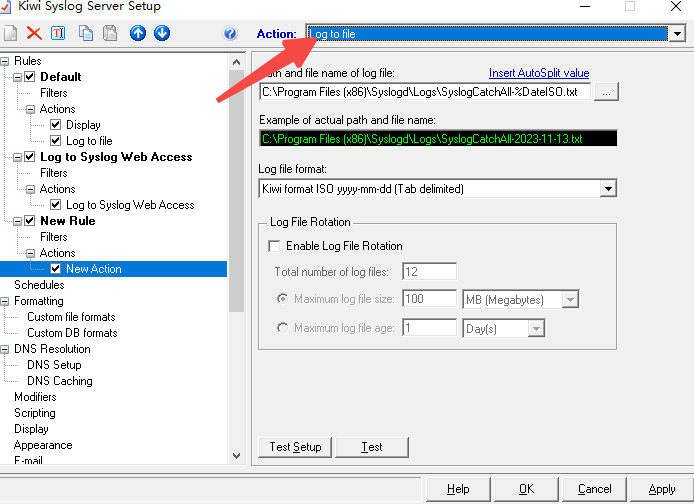694x504 pixels.
Task: Click the tree panel vertical scrollbar thumb
Action: (236, 191)
